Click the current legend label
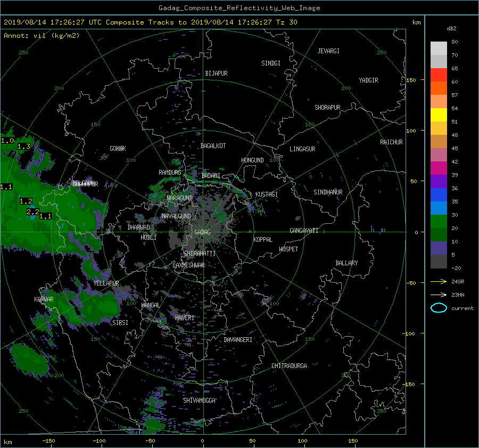Viewport: 479px width, 448px height. (x=463, y=308)
